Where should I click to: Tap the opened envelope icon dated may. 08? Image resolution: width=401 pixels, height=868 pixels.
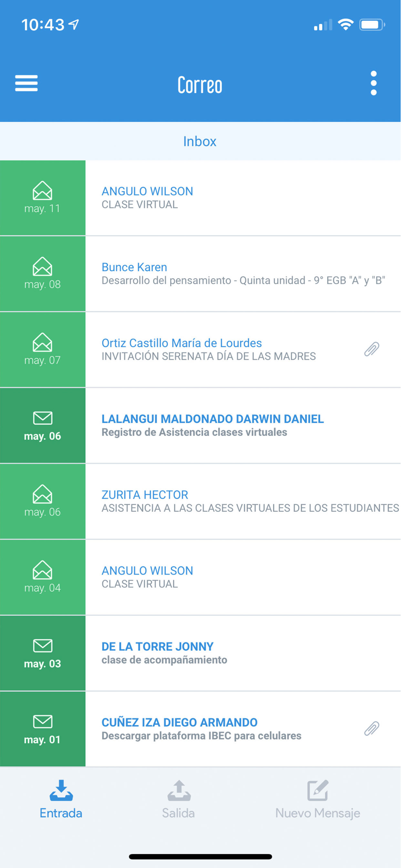click(43, 266)
